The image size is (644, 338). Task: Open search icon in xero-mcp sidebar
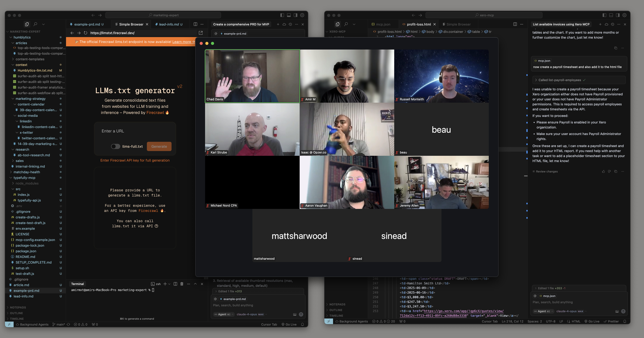click(x=346, y=24)
